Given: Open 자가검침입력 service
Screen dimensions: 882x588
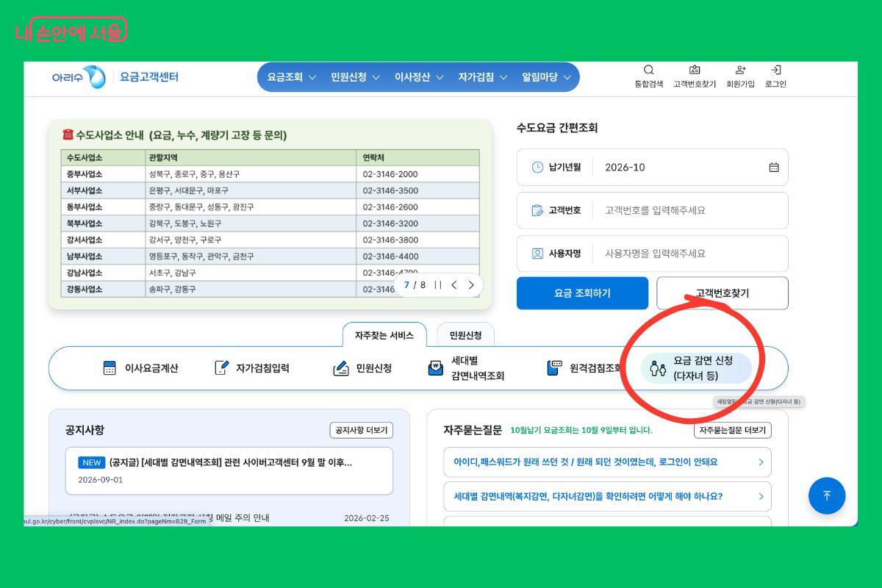Looking at the screenshot, I should tap(251, 368).
